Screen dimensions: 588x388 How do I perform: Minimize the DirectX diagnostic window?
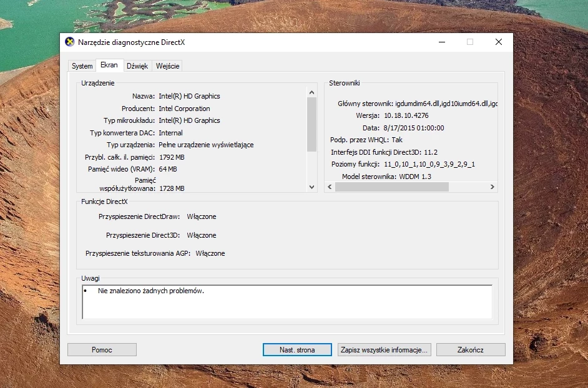tap(442, 42)
